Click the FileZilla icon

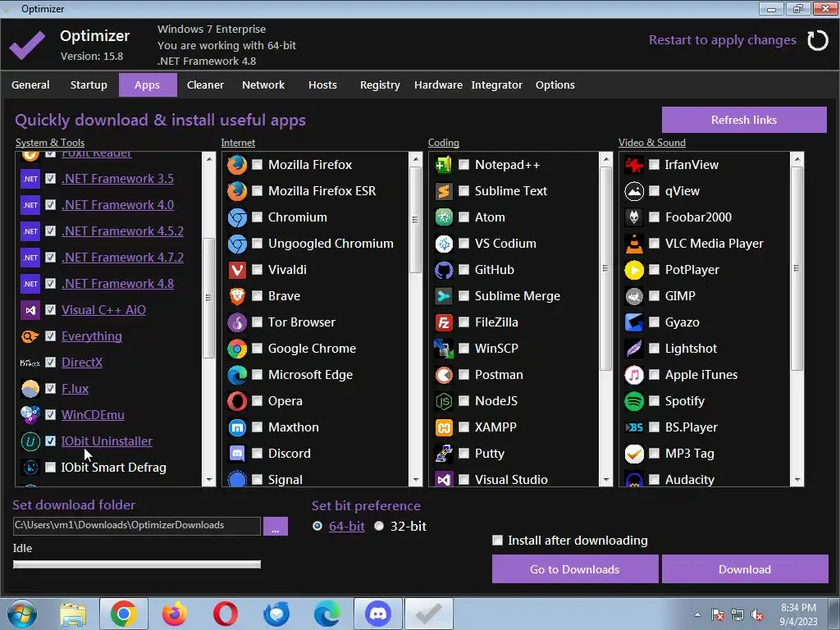tap(444, 322)
